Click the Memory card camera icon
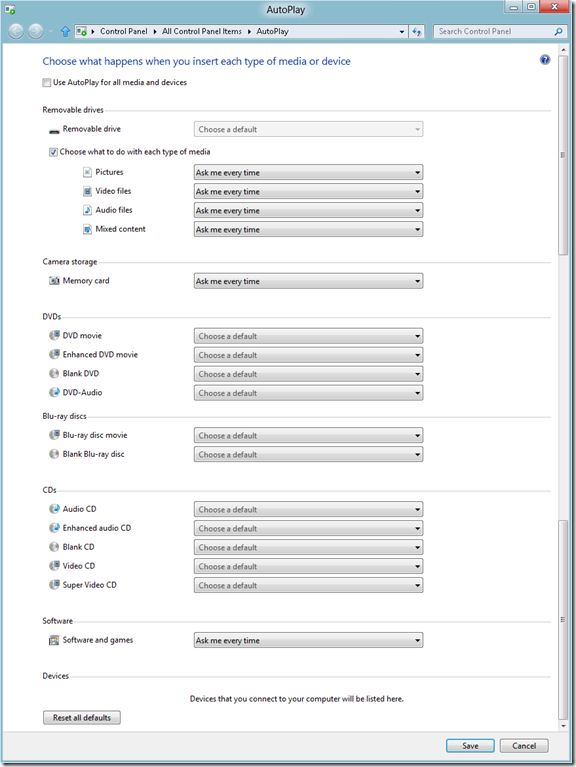 pyautogui.click(x=54, y=281)
